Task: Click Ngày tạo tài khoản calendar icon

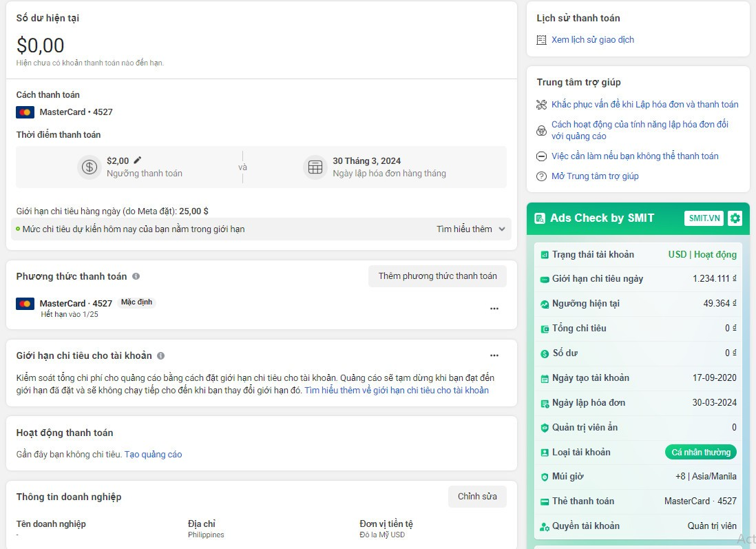Action: click(545, 379)
